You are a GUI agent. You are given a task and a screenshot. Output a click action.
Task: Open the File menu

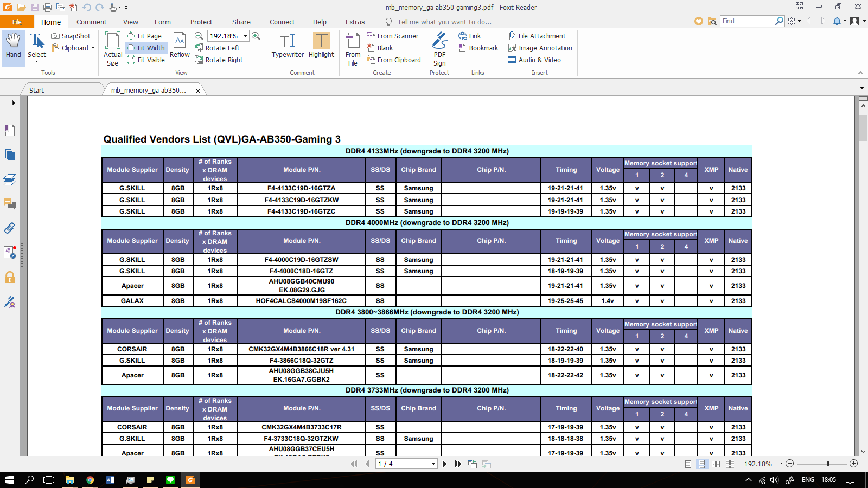click(17, 22)
